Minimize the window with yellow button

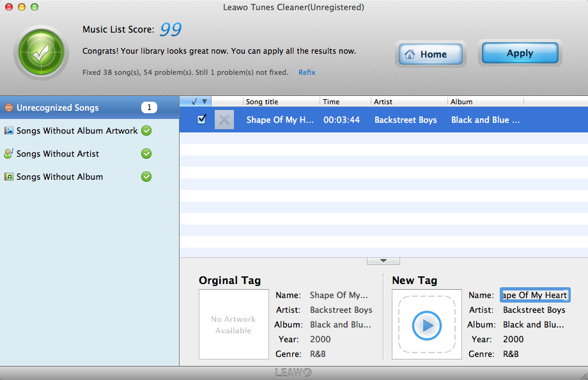click(x=22, y=7)
